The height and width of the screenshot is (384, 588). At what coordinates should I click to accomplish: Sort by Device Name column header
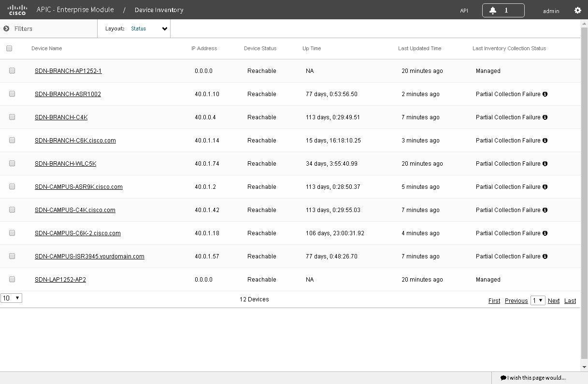click(x=47, y=48)
